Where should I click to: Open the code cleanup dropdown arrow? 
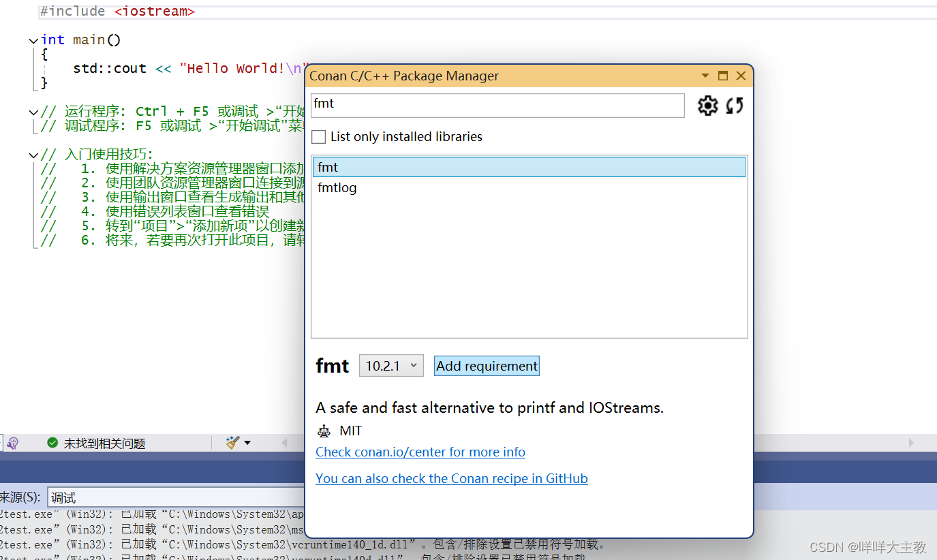tap(247, 442)
